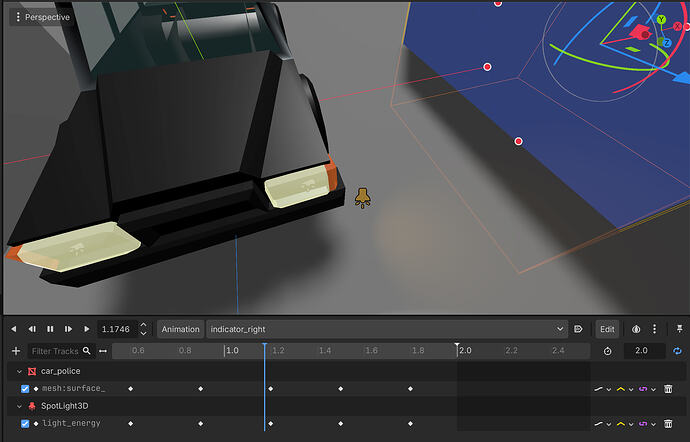
Task: Click the 2.0 end marker on timeline
Action: pos(457,346)
